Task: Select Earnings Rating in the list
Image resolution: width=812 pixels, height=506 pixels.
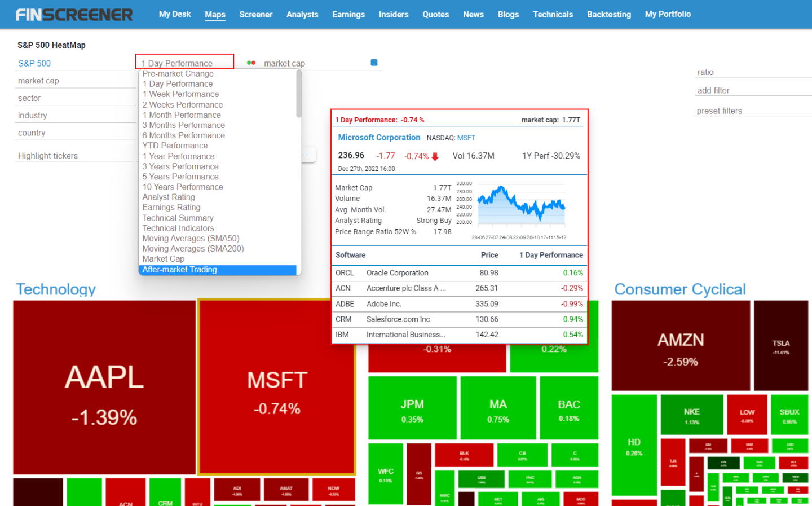Action: [x=218, y=207]
